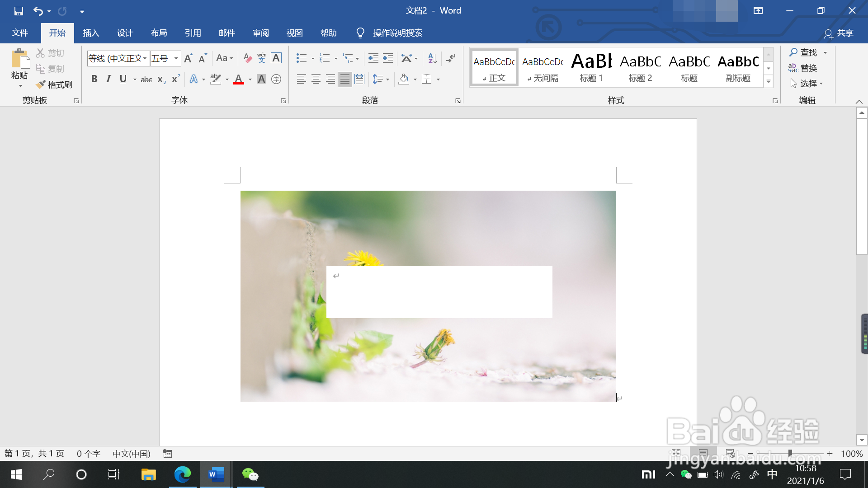Click the Sort A-Z icon
This screenshot has width=868, height=488.
click(432, 58)
